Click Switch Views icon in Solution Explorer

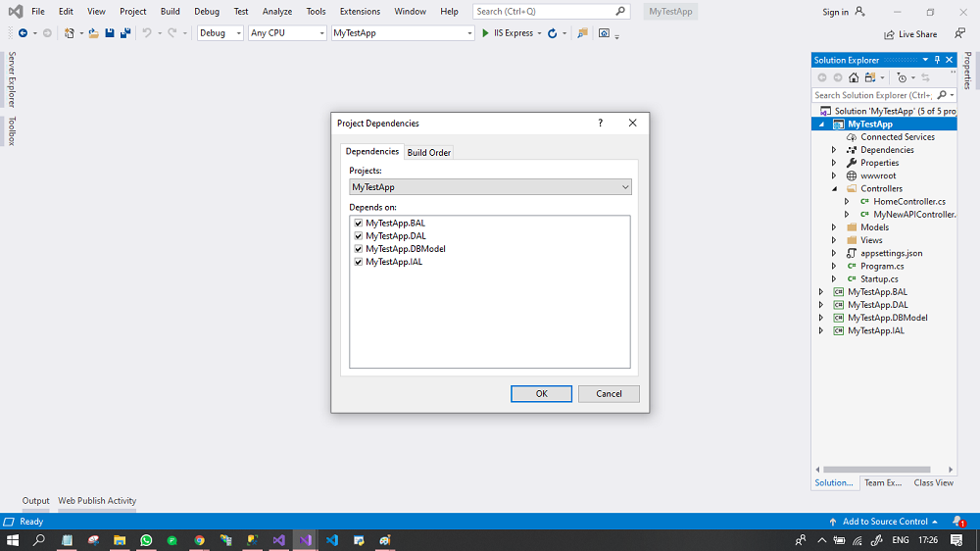pyautogui.click(x=870, y=77)
